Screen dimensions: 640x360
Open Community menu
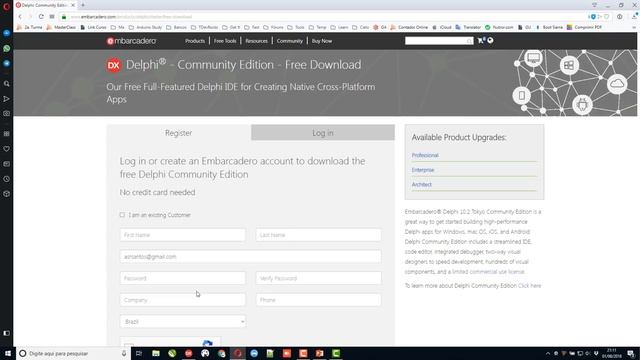tap(290, 41)
